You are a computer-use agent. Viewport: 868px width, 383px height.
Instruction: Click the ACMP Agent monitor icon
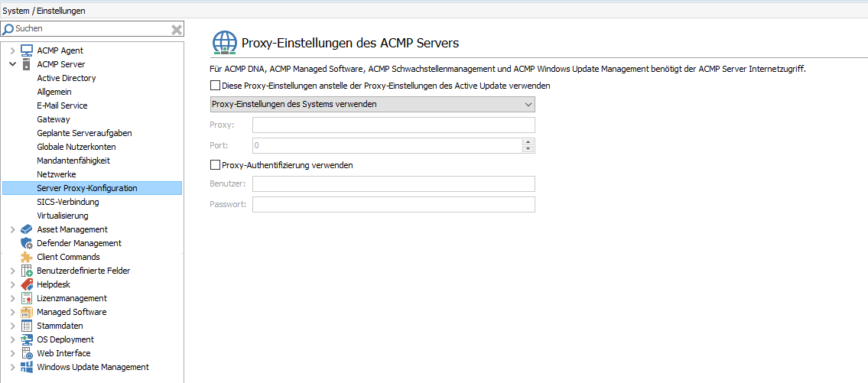tap(27, 50)
